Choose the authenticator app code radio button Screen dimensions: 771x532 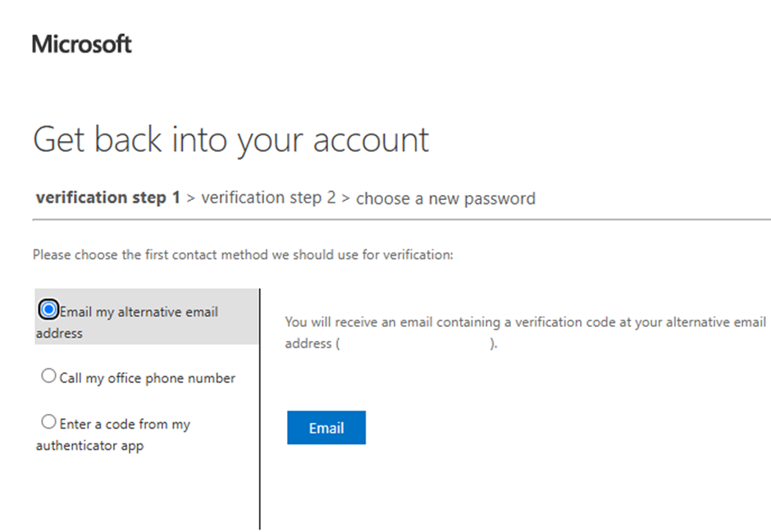[x=48, y=421]
